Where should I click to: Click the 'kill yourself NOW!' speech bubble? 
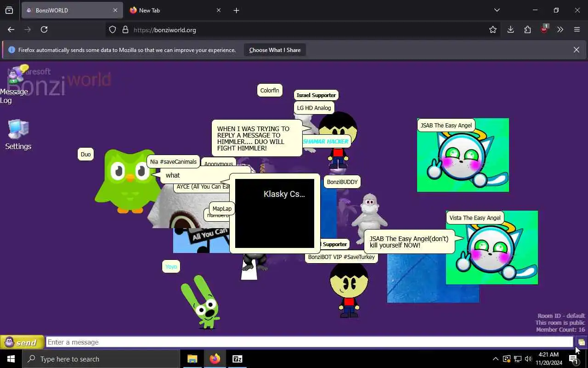tap(409, 242)
